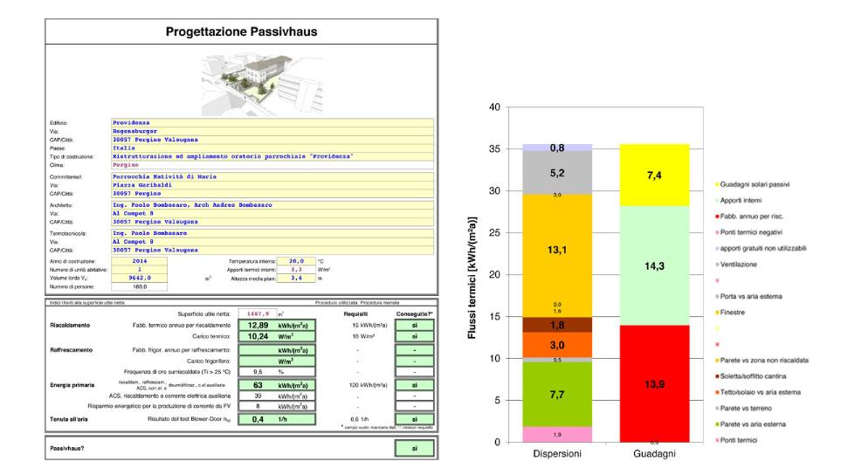
Task: Click the 'Parete vs zona non riscaldata' legend entry
Action: (761, 361)
